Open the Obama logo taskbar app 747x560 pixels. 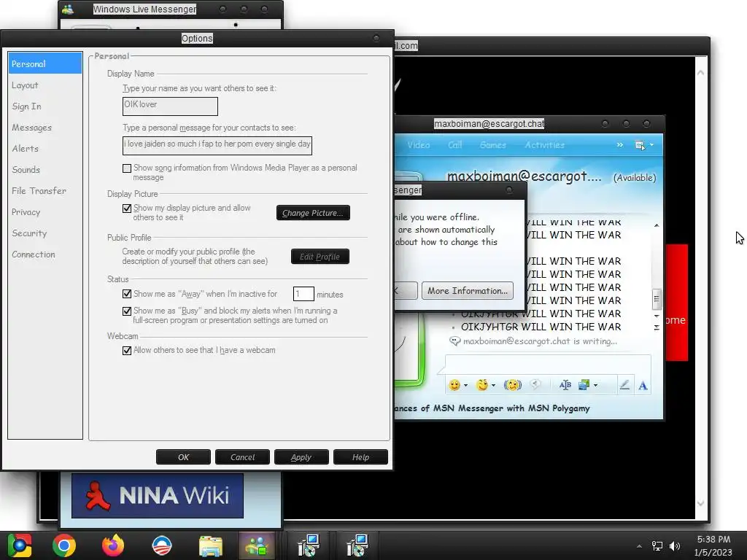coord(161,545)
